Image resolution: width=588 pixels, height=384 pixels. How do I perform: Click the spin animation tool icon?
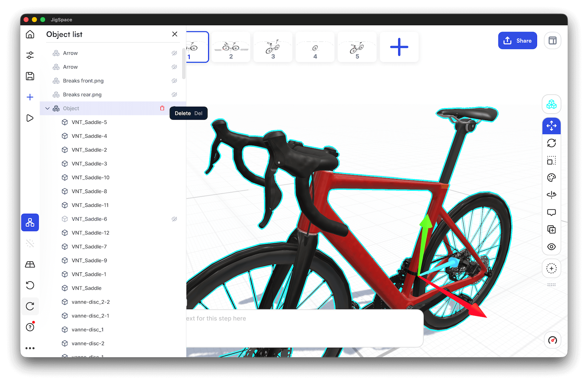[551, 195]
